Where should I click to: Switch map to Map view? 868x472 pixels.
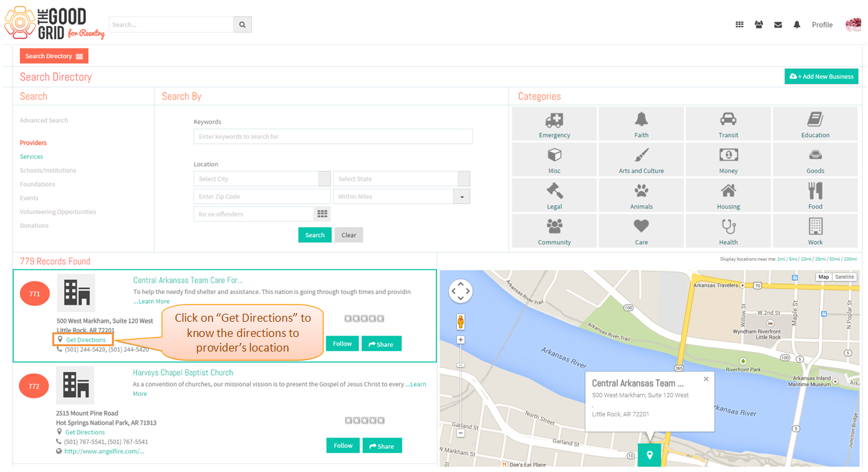coord(823,277)
